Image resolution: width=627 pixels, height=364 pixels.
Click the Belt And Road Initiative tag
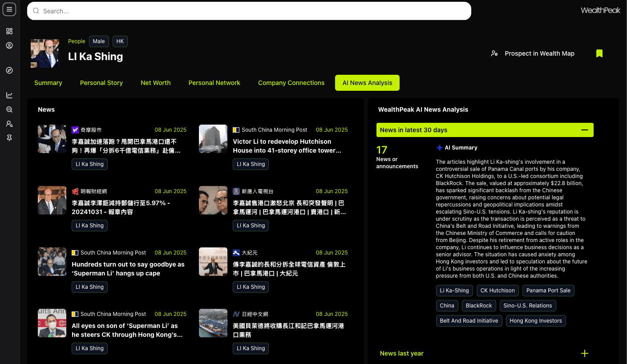[469, 321]
